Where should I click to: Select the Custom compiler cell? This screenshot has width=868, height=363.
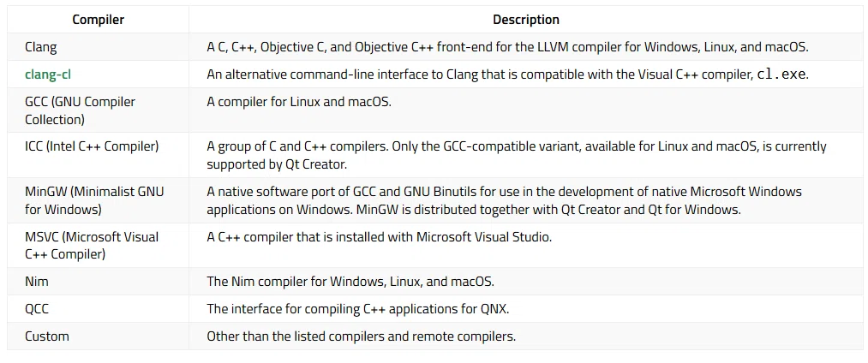pyautogui.click(x=98, y=336)
